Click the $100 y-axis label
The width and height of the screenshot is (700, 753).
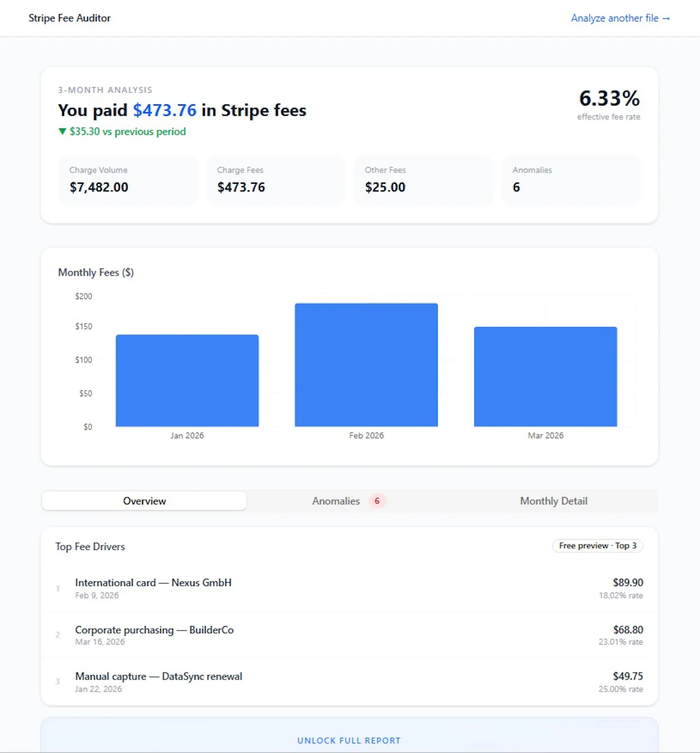84,360
